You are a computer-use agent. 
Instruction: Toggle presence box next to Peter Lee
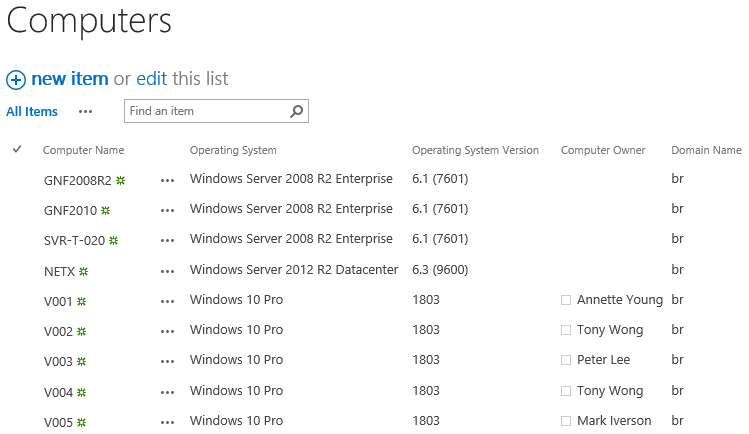pos(566,360)
